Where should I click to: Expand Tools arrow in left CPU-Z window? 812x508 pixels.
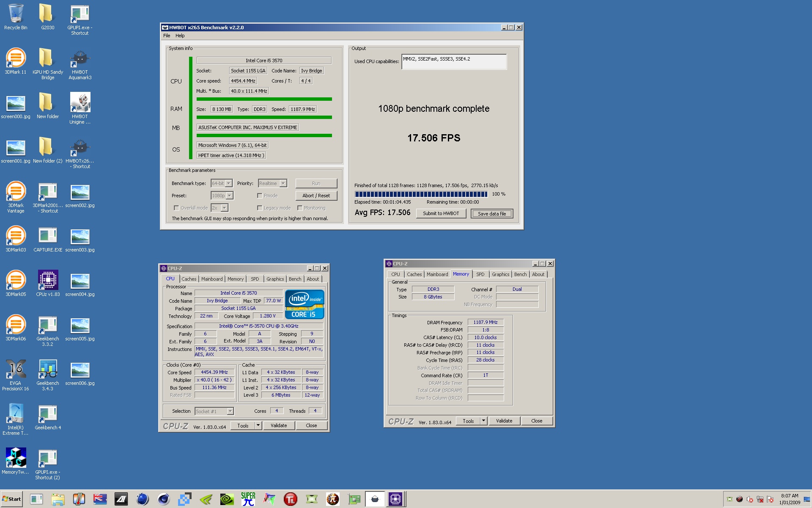pyautogui.click(x=258, y=425)
